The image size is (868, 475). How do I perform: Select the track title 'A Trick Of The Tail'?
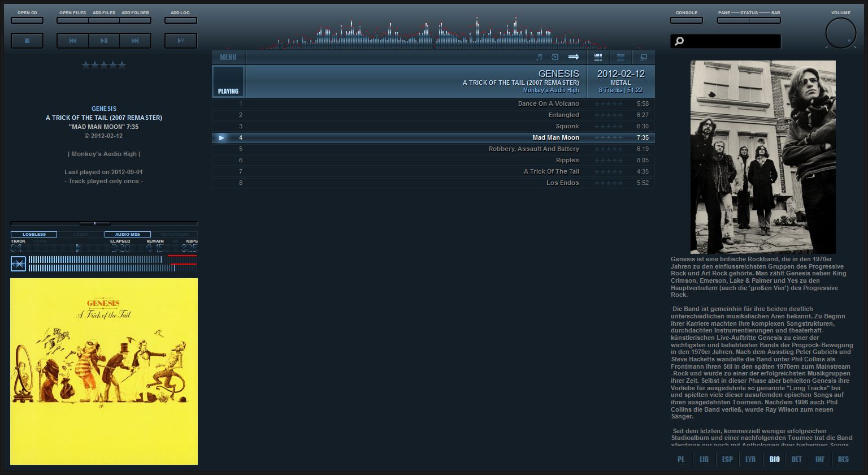click(x=552, y=172)
